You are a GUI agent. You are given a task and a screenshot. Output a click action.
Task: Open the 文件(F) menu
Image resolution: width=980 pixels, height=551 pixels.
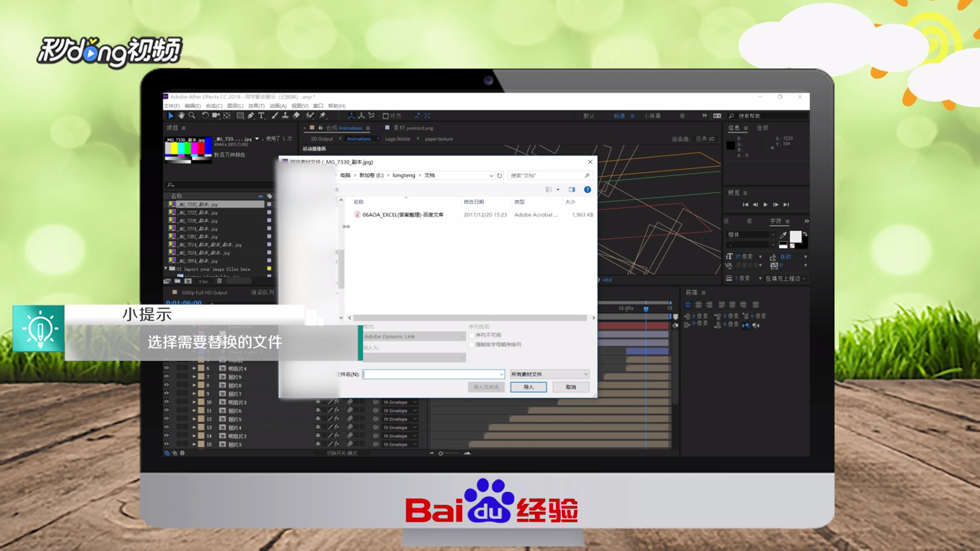pyautogui.click(x=171, y=106)
